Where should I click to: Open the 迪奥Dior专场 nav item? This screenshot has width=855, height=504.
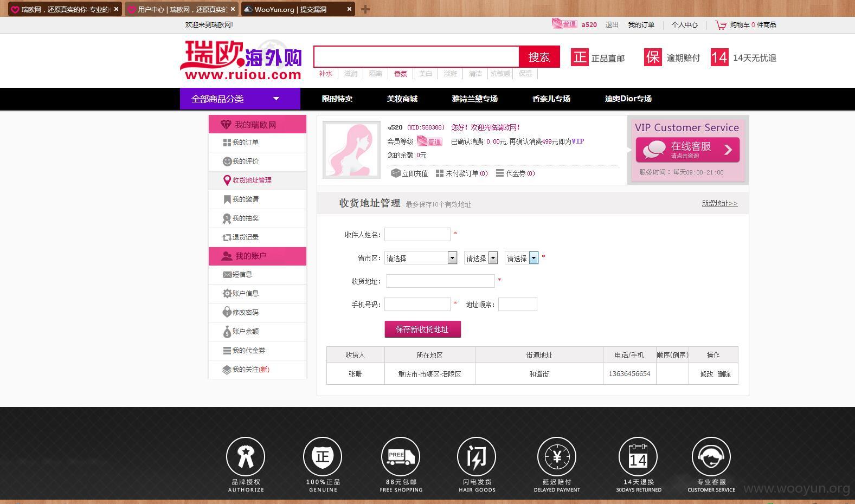click(x=628, y=99)
